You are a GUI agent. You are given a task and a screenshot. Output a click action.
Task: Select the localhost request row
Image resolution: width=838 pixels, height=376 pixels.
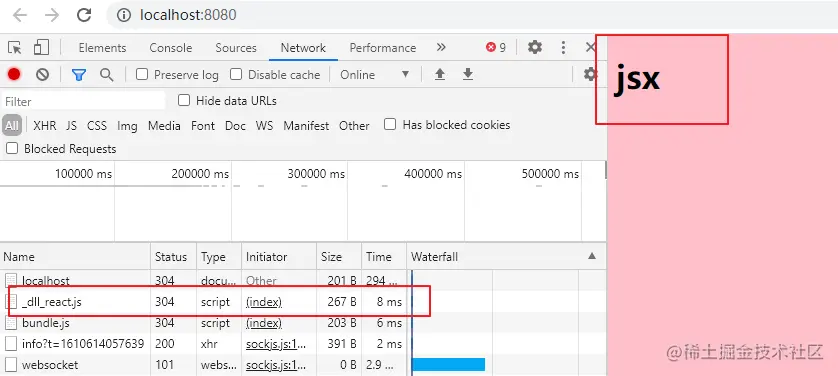point(303,280)
